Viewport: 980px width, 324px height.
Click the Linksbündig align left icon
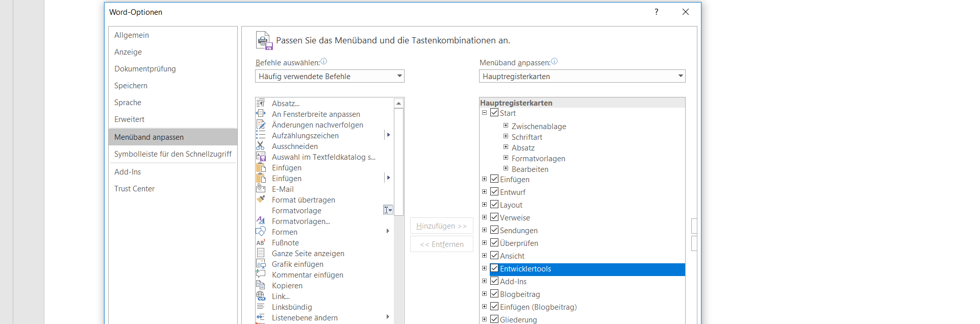pos(261,307)
